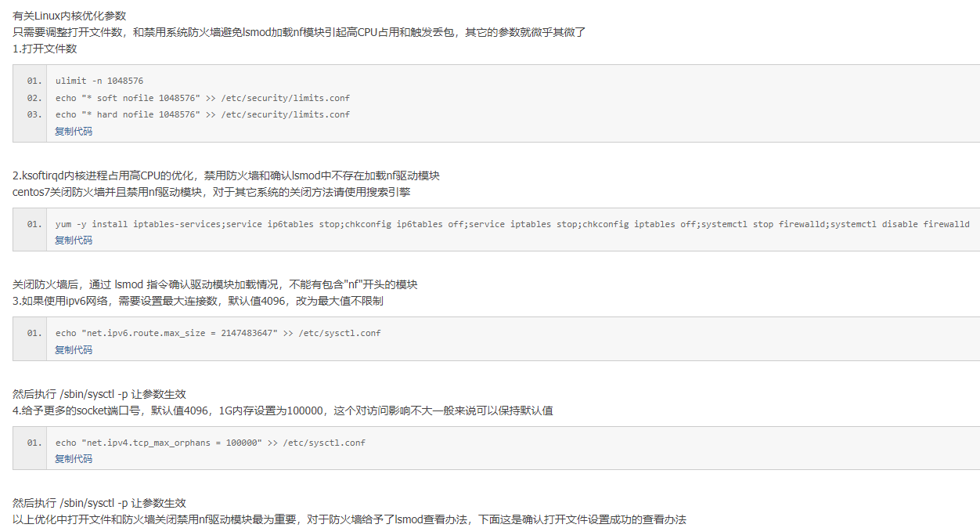Click line number 03 beside hard nofile
Viewport: 980px width, 528px height.
pos(34,115)
